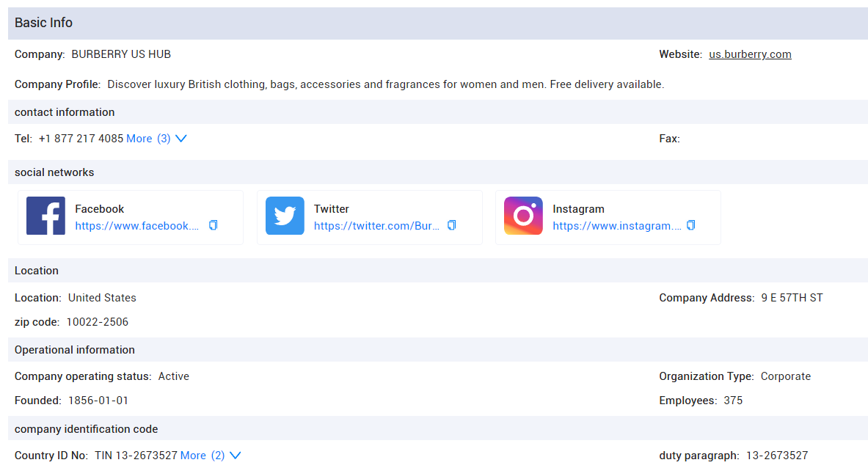Image resolution: width=868 pixels, height=468 pixels.
Task: Open the twitter.com/Bur... link
Action: [x=376, y=226]
